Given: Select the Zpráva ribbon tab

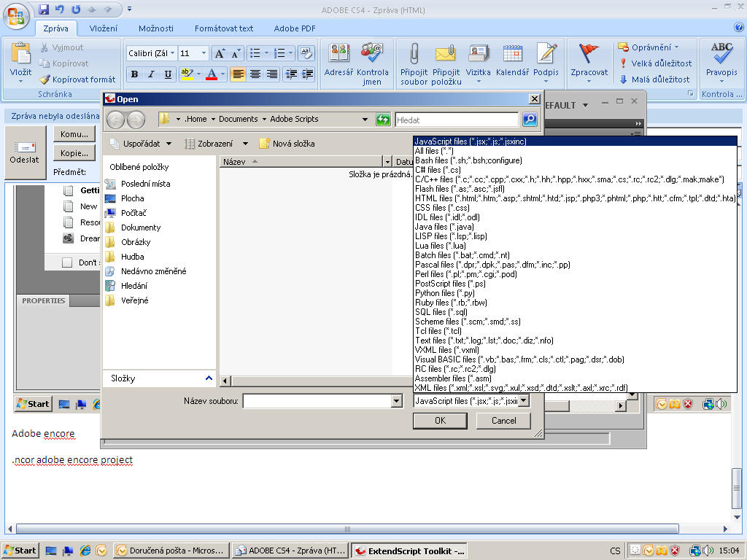Looking at the screenshot, I should tap(55, 28).
